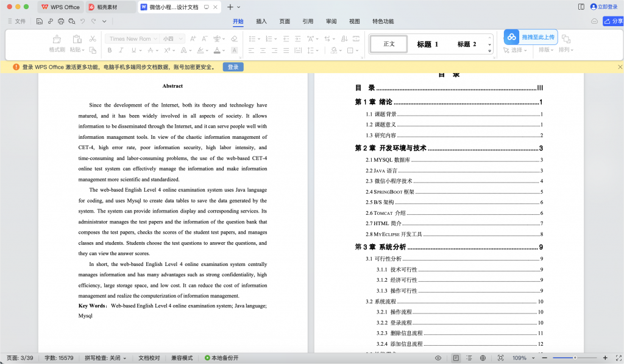The height and width of the screenshot is (364, 624).
Task: Use the cut (scissors) icon
Action: [93, 39]
